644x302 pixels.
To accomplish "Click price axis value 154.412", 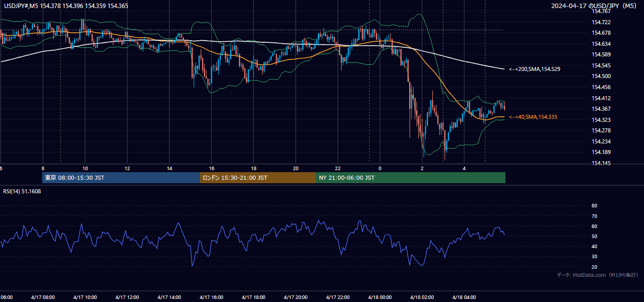I will pos(601,98).
